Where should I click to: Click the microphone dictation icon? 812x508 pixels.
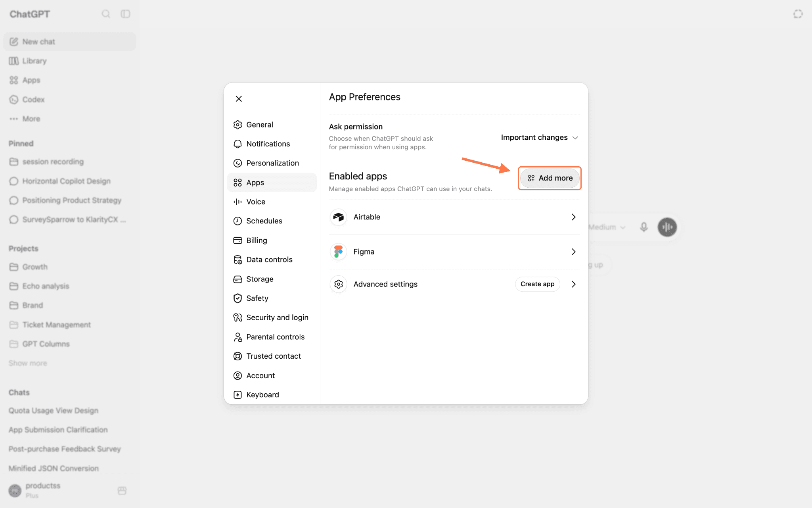tap(644, 227)
